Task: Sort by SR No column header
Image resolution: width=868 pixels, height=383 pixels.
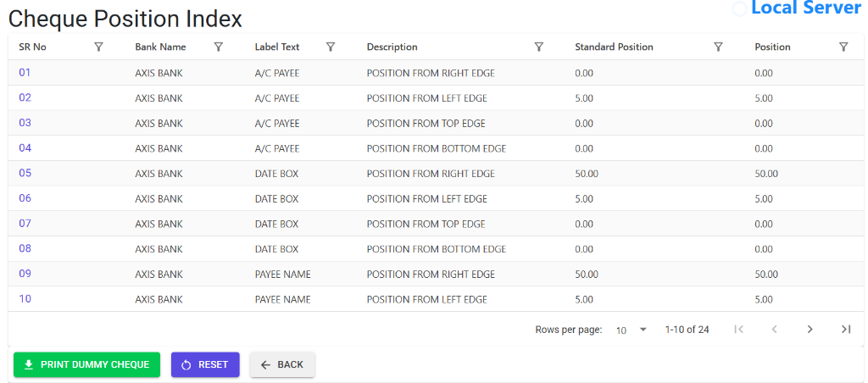Action: coord(33,47)
